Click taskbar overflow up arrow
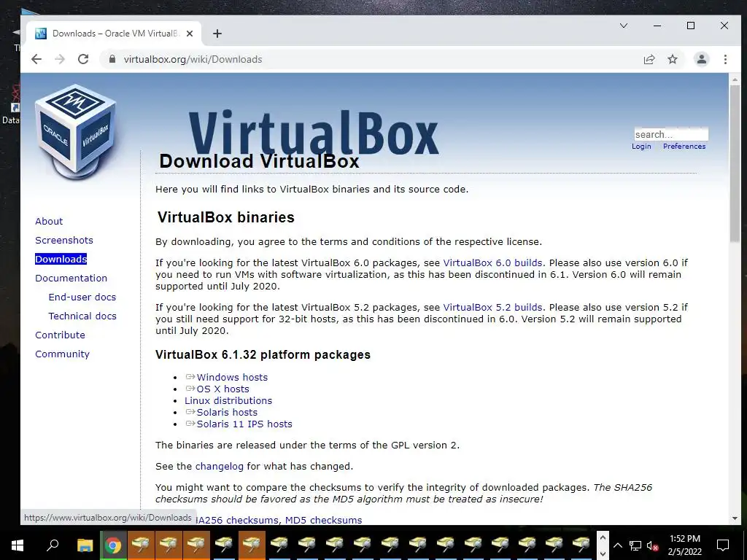Image resolution: width=747 pixels, height=560 pixels. 603,538
